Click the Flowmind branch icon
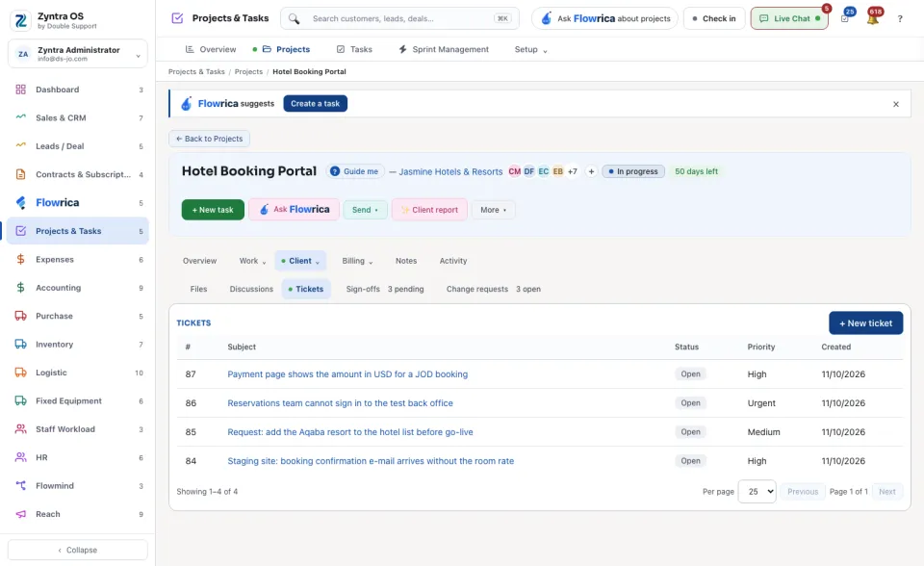Image resolution: width=924 pixels, height=566 pixels. (20, 486)
